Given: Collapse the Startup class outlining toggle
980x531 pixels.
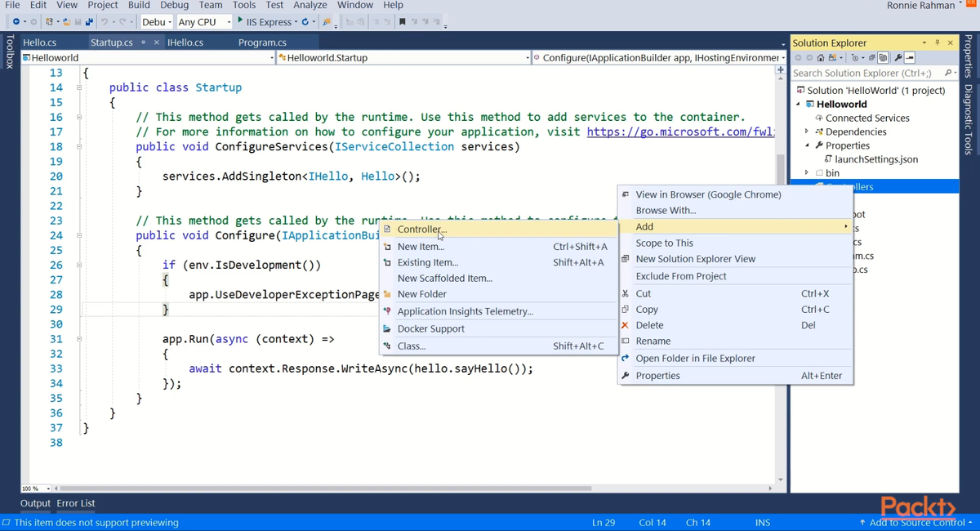Looking at the screenshot, I should (79, 87).
